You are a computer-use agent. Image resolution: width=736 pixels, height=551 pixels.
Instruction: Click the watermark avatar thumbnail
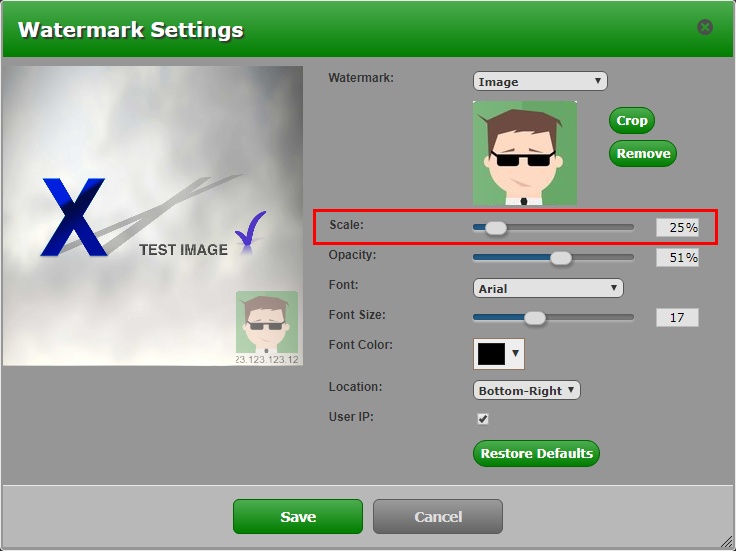tap(524, 153)
